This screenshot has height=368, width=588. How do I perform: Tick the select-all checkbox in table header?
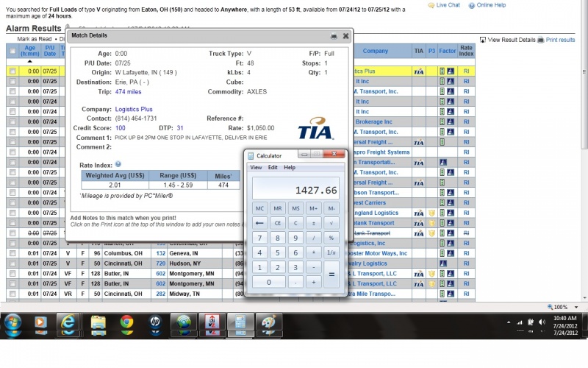(12, 51)
